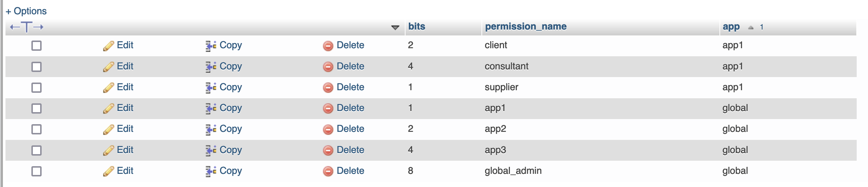Click the Copy icon for consultant row

[211, 66]
